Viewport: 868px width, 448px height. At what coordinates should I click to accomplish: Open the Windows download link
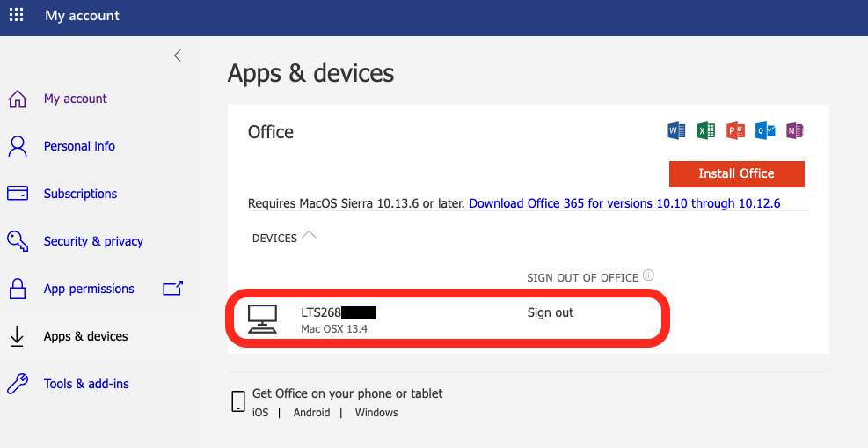point(376,413)
